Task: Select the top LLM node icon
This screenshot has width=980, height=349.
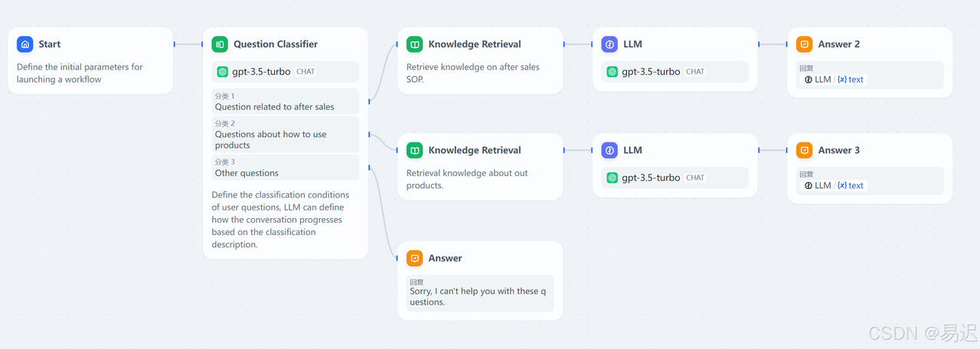Action: click(x=609, y=44)
